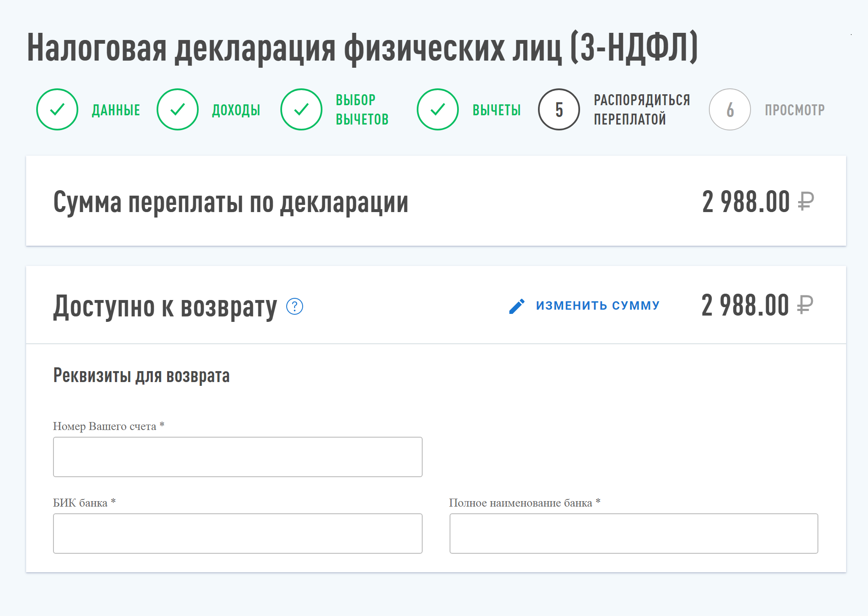The width and height of the screenshot is (868, 616).
Task: Focus the Номер Вашего счета input field
Action: (x=238, y=457)
